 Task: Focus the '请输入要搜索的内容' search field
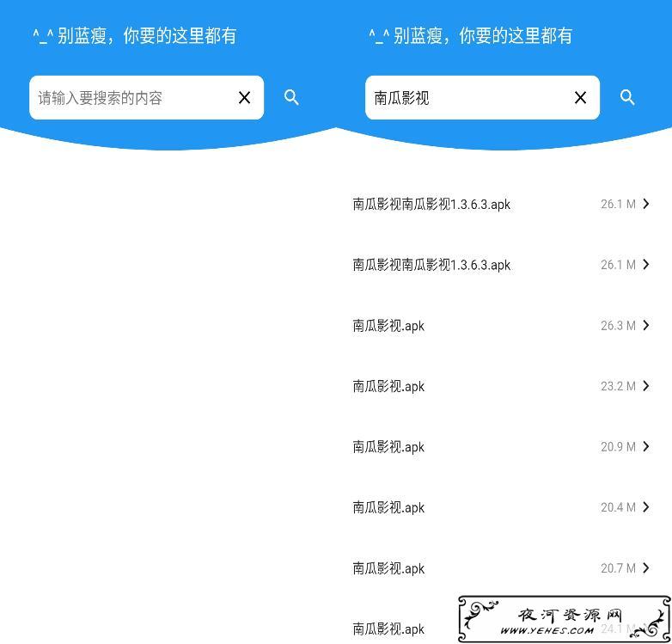[147, 98]
